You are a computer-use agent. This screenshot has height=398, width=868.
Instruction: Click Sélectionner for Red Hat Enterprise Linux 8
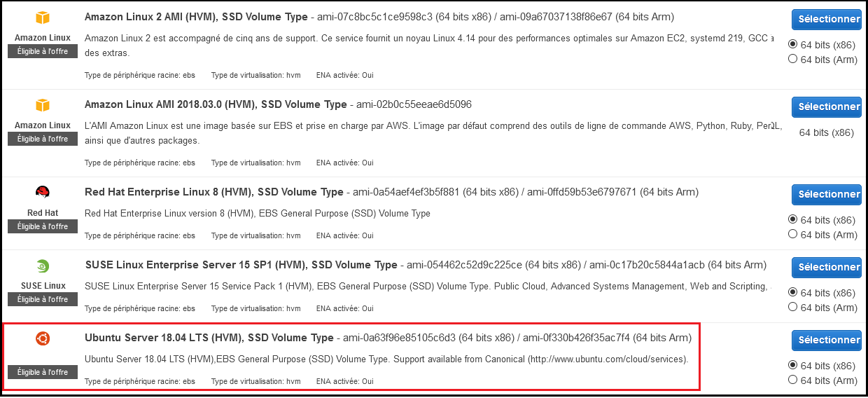point(827,194)
